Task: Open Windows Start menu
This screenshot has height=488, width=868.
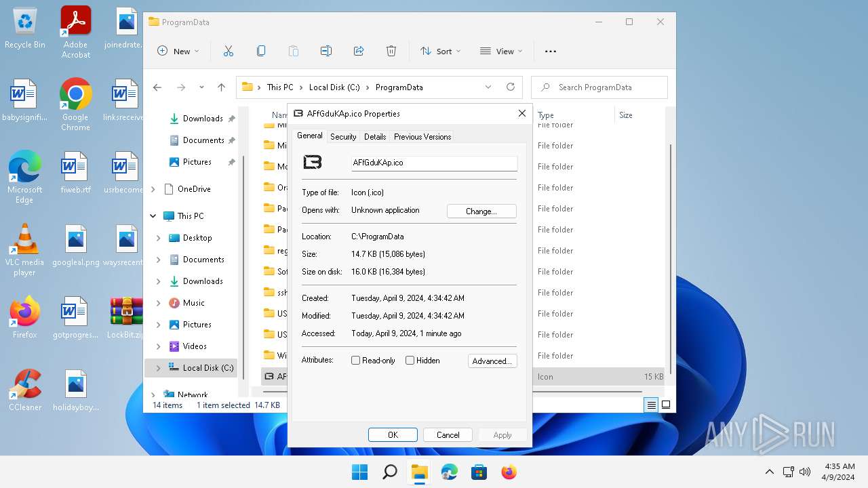Action: coord(359,472)
